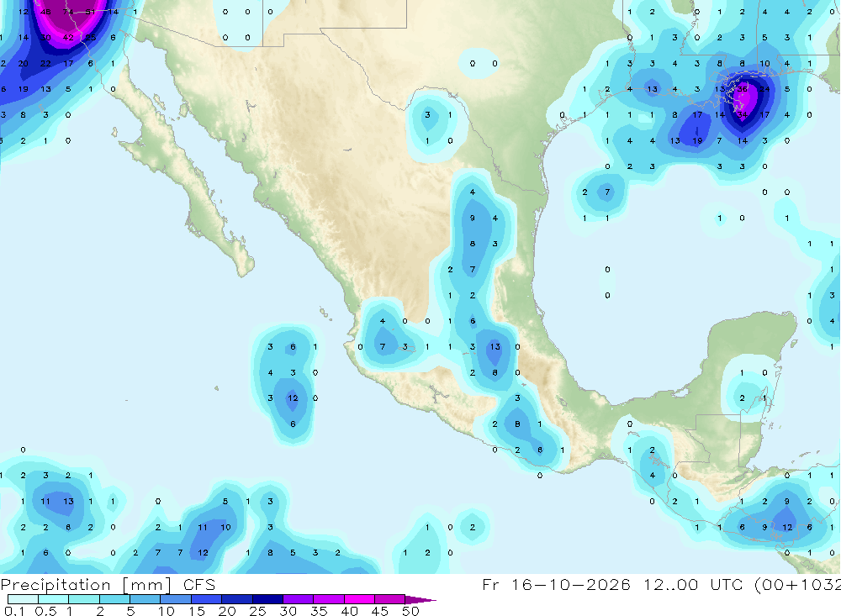Click the 19 mm value in Gulf
The height and width of the screenshot is (616, 841).
pos(697,140)
